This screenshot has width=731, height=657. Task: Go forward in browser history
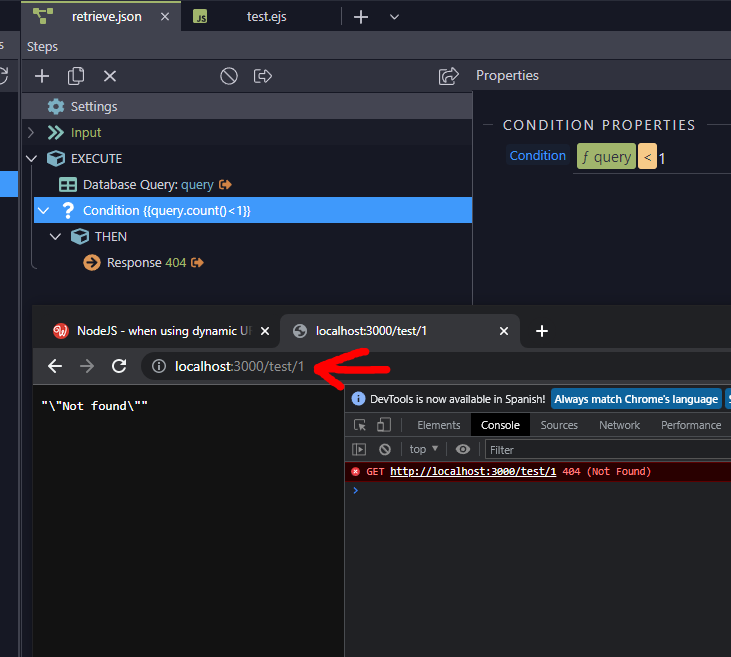87,366
